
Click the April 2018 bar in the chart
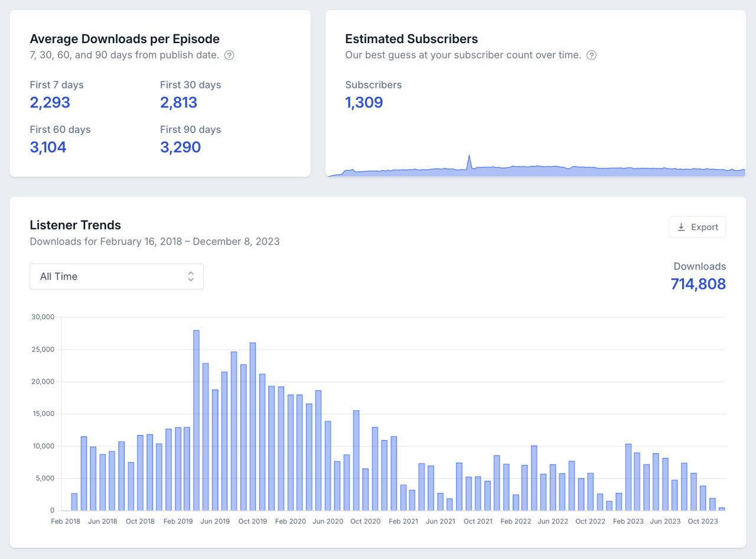(84, 473)
